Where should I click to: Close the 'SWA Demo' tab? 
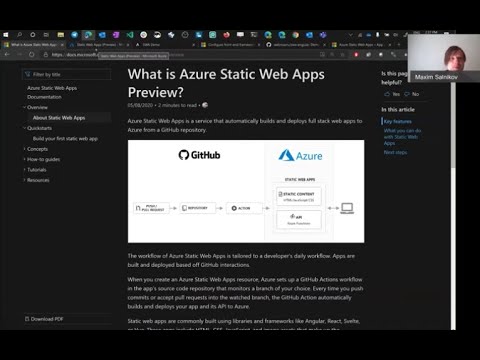pos(194,44)
